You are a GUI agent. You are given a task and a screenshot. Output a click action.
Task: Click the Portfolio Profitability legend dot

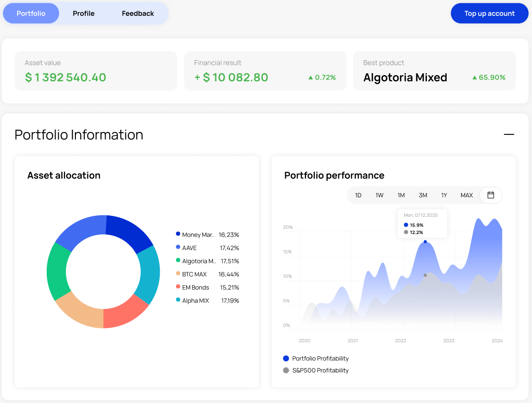point(286,359)
